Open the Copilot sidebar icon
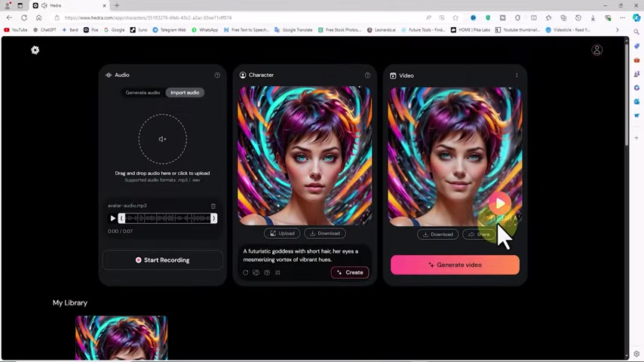Image resolution: width=644 pixels, height=362 pixels. pos(636,17)
